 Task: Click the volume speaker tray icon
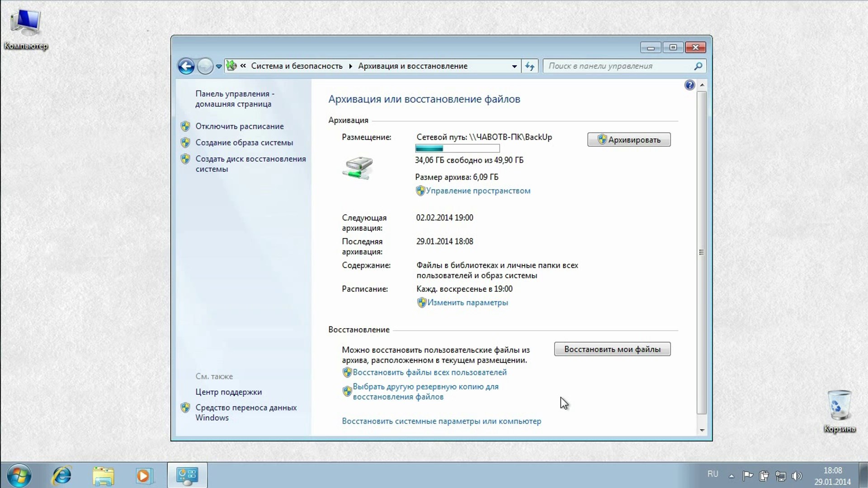pyautogui.click(x=797, y=475)
